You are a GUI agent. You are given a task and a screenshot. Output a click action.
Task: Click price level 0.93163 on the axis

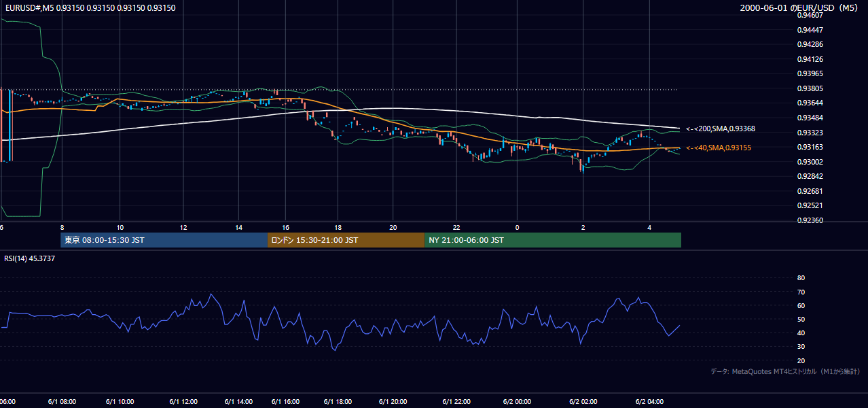click(810, 147)
